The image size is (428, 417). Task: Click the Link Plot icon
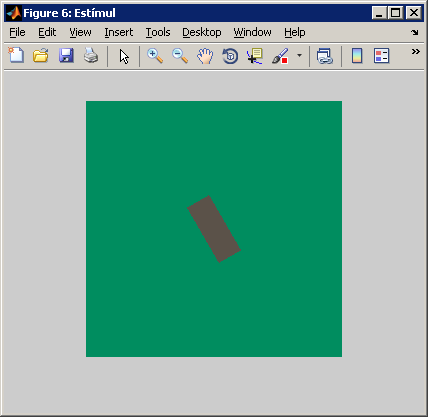[x=325, y=56]
